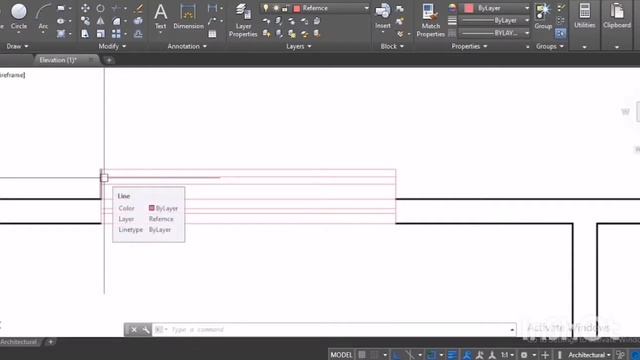
Task: Expand the Modify panel
Action: click(x=112, y=46)
